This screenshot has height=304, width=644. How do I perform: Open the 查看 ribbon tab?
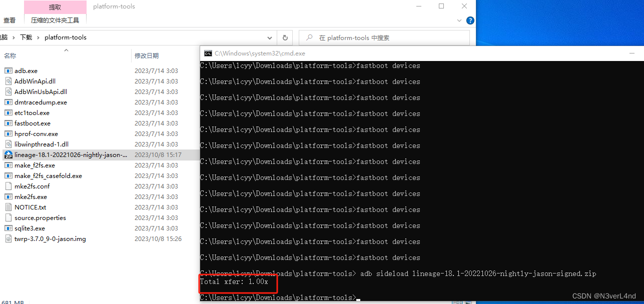10,20
